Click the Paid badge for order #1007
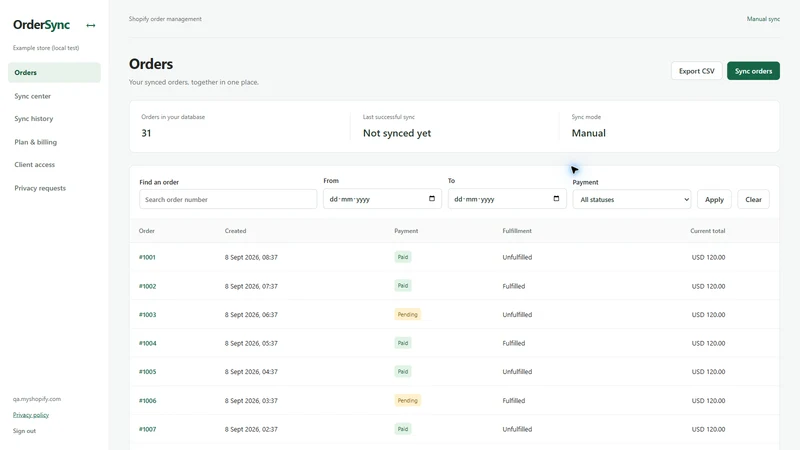 pos(403,429)
